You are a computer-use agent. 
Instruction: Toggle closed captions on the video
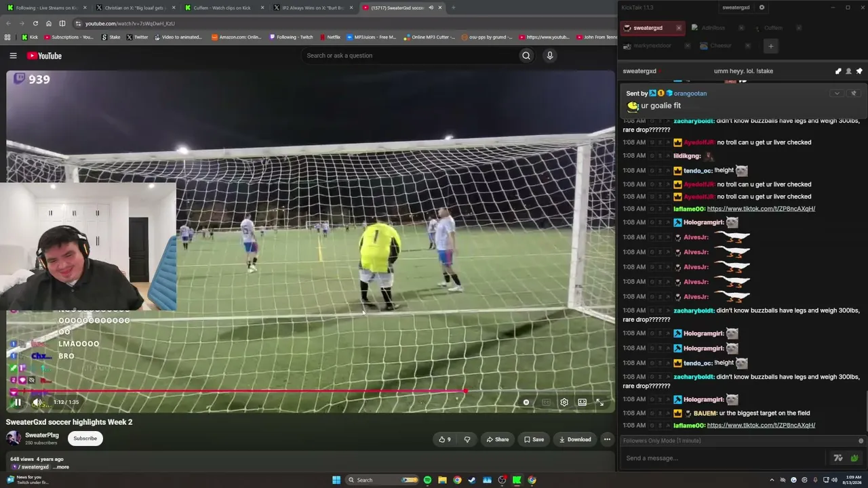[546, 402]
